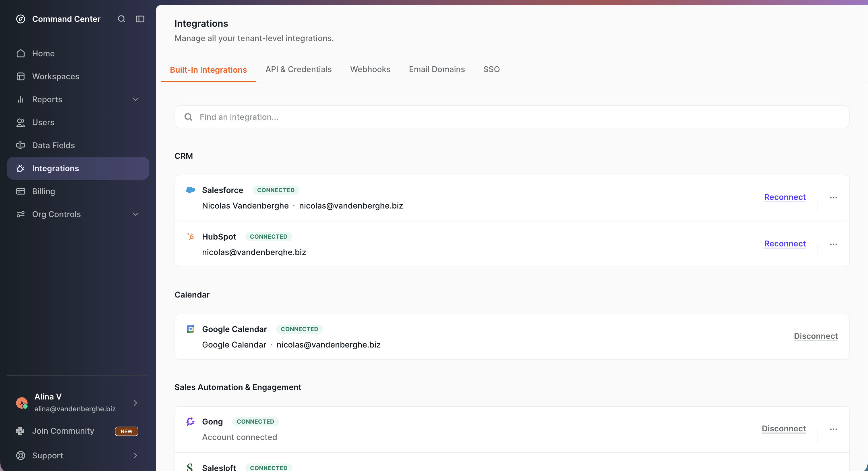
Task: Open Billing in sidebar
Action: point(78,191)
